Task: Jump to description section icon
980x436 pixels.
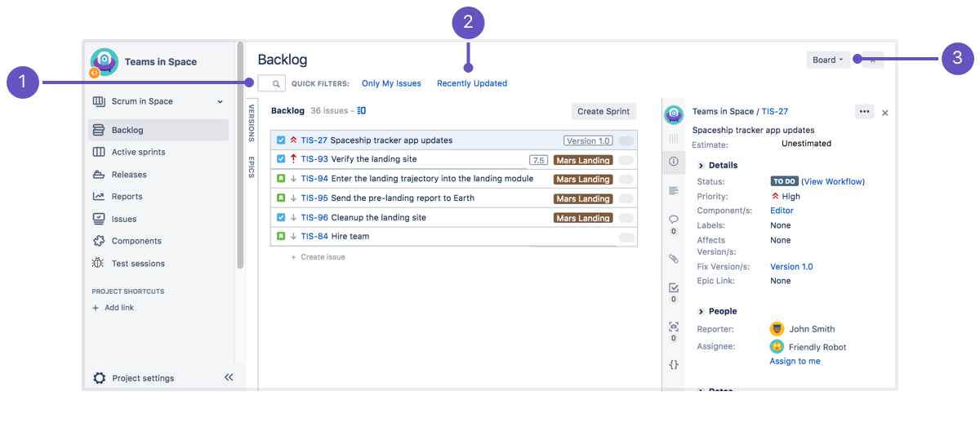Action: point(674,190)
